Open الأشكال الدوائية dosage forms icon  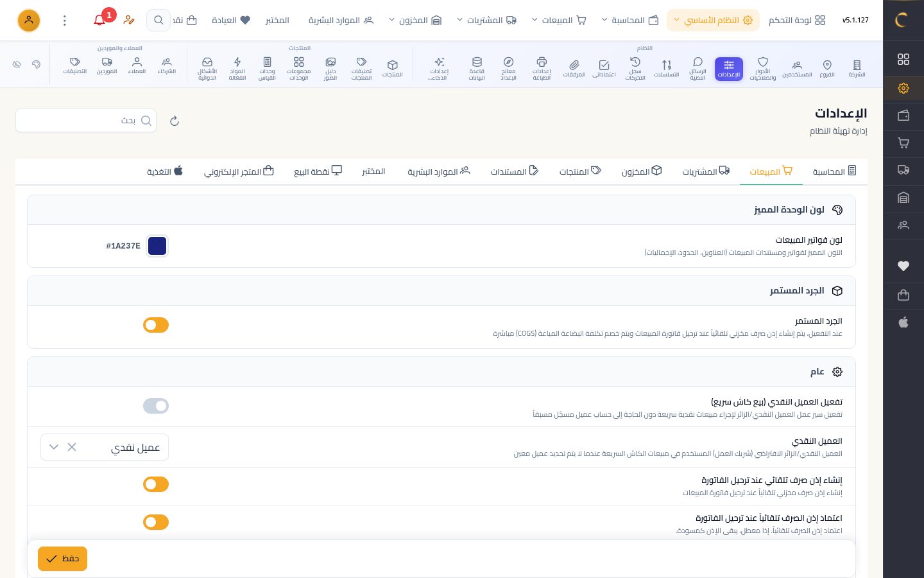click(207, 69)
